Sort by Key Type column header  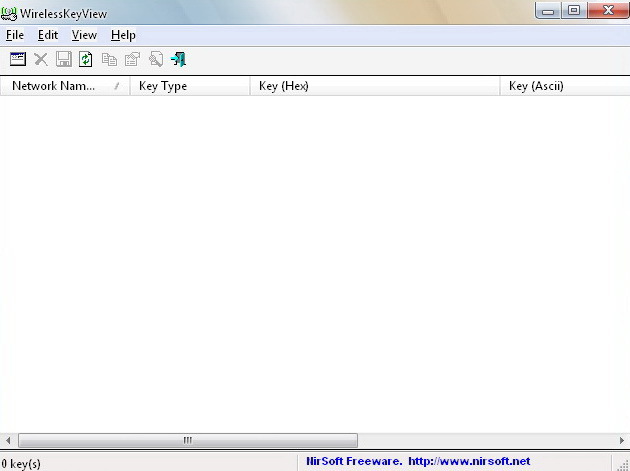190,86
